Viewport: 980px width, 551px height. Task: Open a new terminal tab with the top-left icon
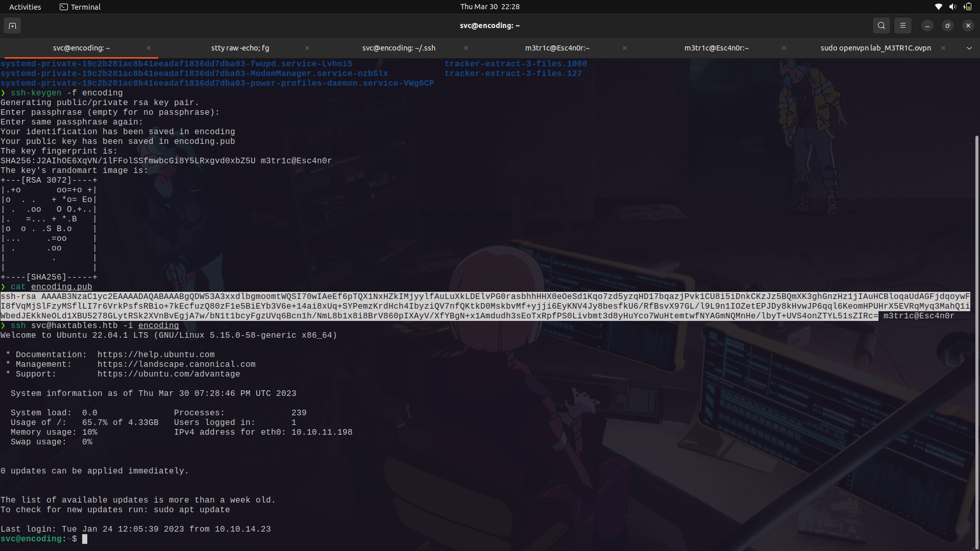(12, 25)
